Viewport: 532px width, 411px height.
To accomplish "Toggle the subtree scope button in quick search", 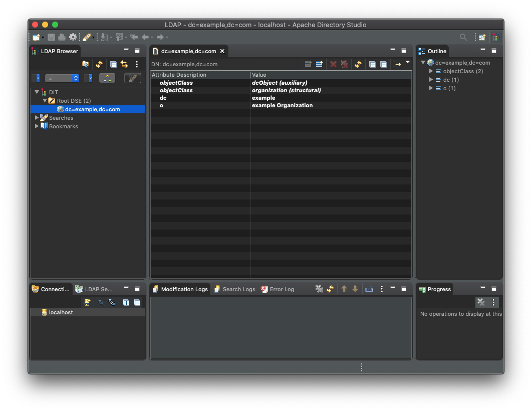I will click(x=107, y=78).
